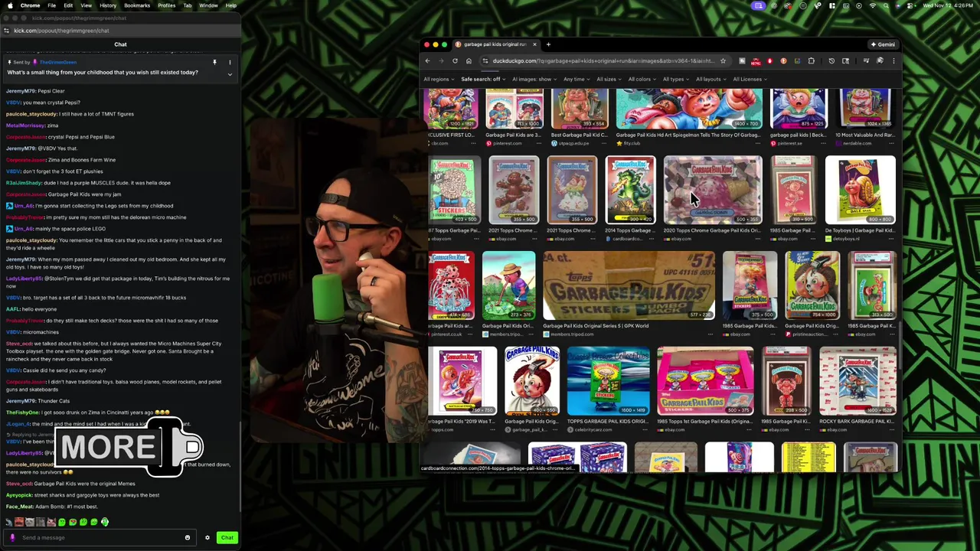Go back in the DuckDuckGo browser window
980x551 pixels.
427,61
